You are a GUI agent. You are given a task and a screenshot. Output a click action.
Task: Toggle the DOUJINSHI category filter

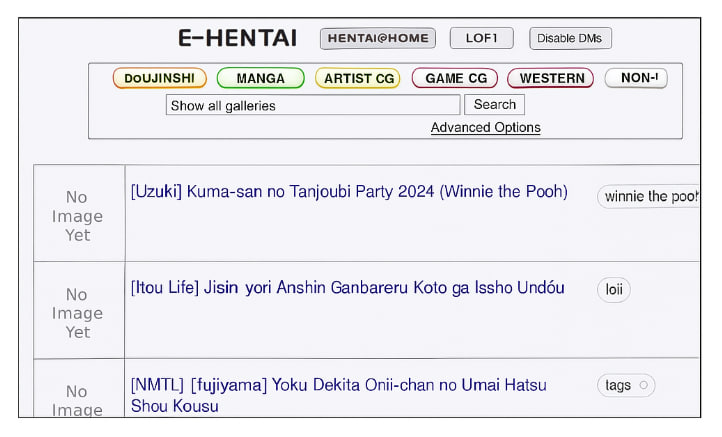(159, 78)
